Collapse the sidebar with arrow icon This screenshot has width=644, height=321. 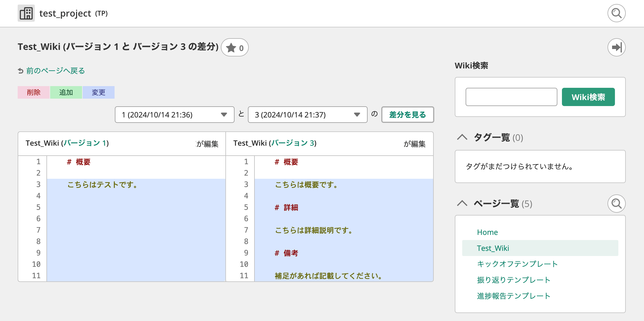tap(616, 47)
